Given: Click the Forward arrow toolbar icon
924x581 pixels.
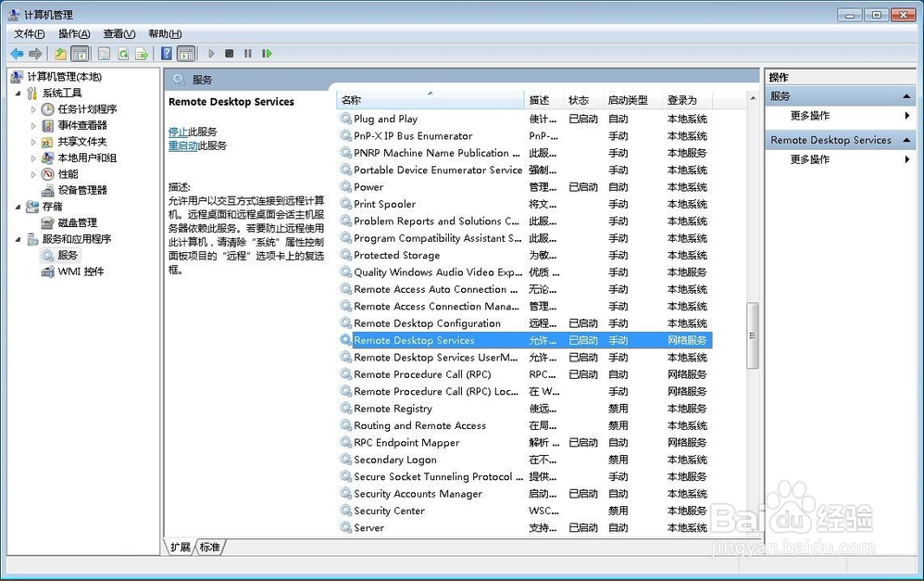Looking at the screenshot, I should tap(35, 54).
